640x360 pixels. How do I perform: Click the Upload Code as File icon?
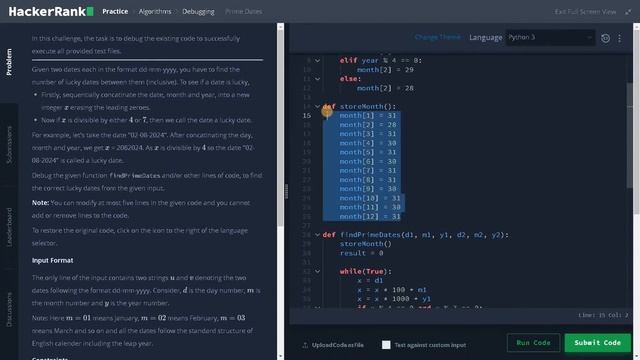click(x=305, y=345)
